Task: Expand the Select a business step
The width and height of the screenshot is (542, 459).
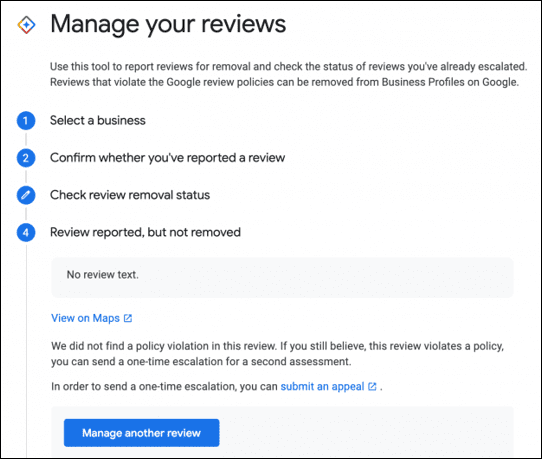Action: click(x=98, y=120)
